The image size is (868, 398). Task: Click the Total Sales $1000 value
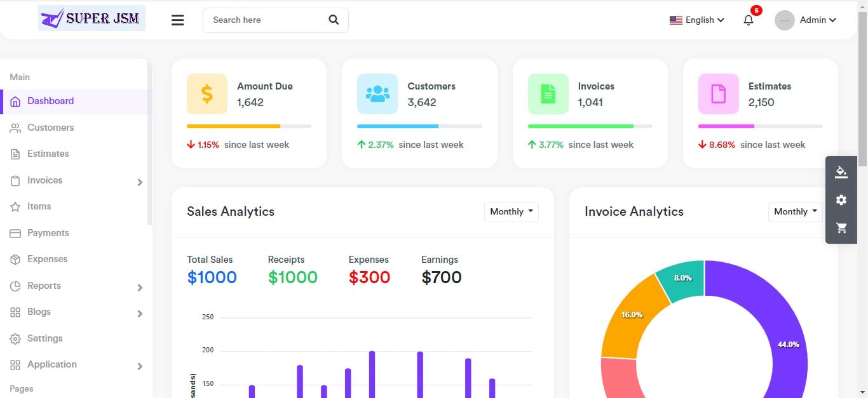coord(212,277)
